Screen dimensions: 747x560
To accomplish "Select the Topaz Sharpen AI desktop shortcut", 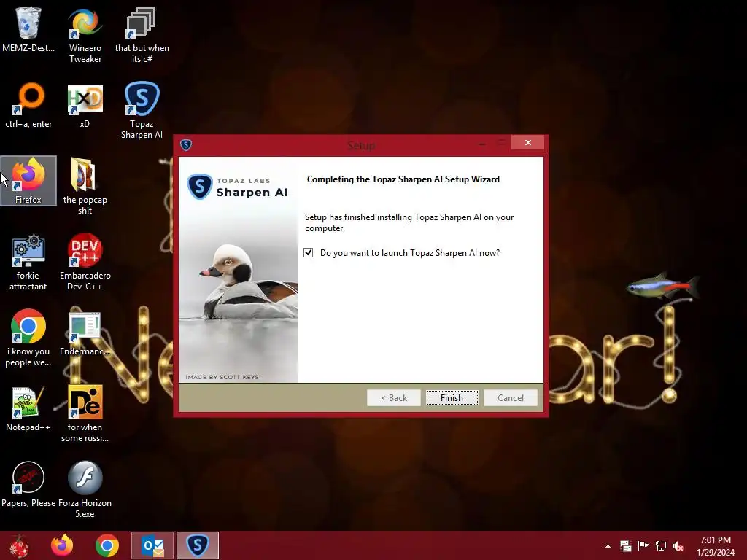I will point(142,110).
